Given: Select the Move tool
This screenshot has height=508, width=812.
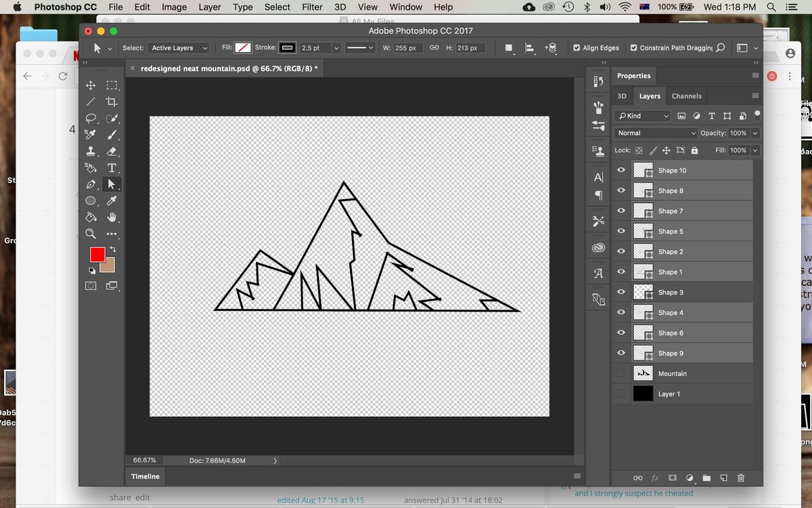Looking at the screenshot, I should [90, 85].
